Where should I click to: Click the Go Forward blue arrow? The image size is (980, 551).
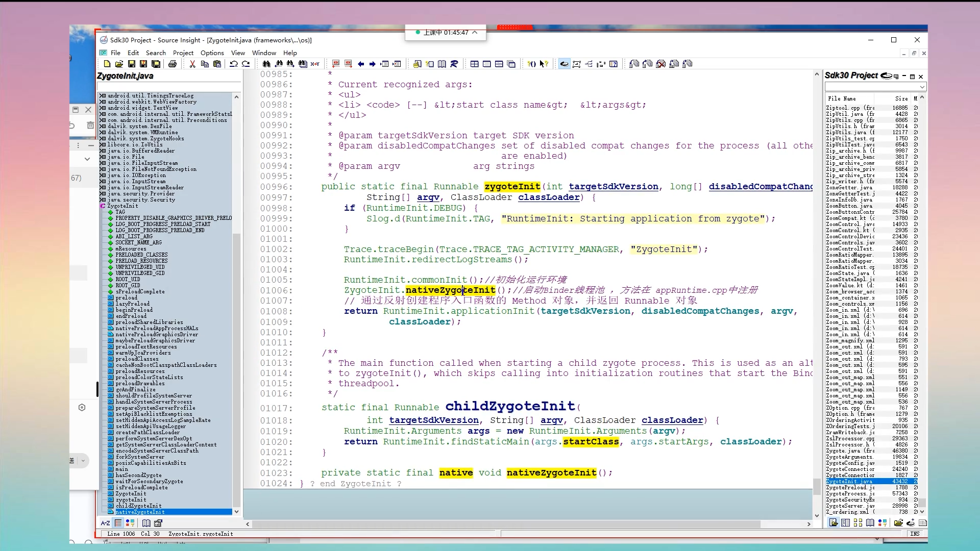tap(373, 64)
